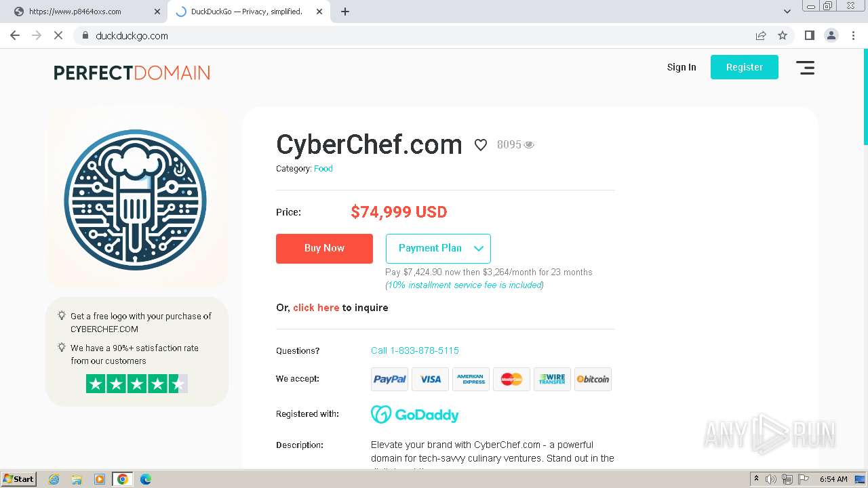Expand the tab search chevron
This screenshot has width=868, height=488.
pos(787,12)
